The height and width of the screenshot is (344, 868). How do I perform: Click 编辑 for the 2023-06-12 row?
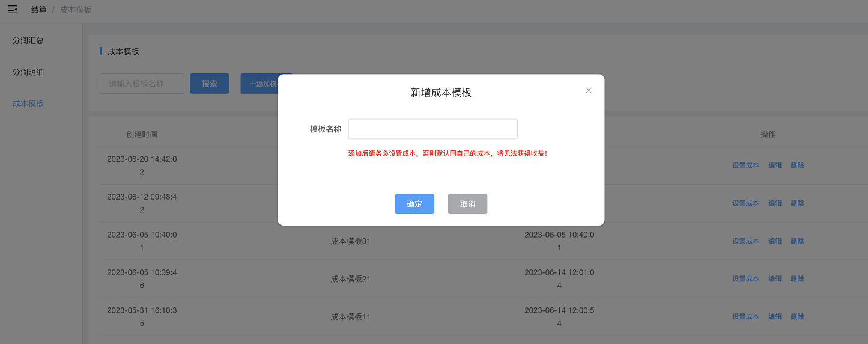coord(775,203)
